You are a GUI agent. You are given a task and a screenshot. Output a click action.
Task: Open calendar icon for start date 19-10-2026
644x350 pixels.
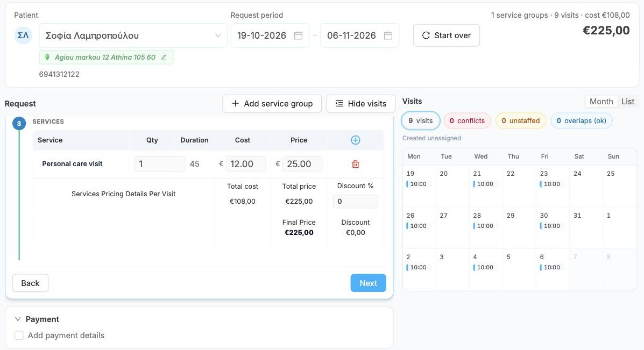[x=299, y=35]
